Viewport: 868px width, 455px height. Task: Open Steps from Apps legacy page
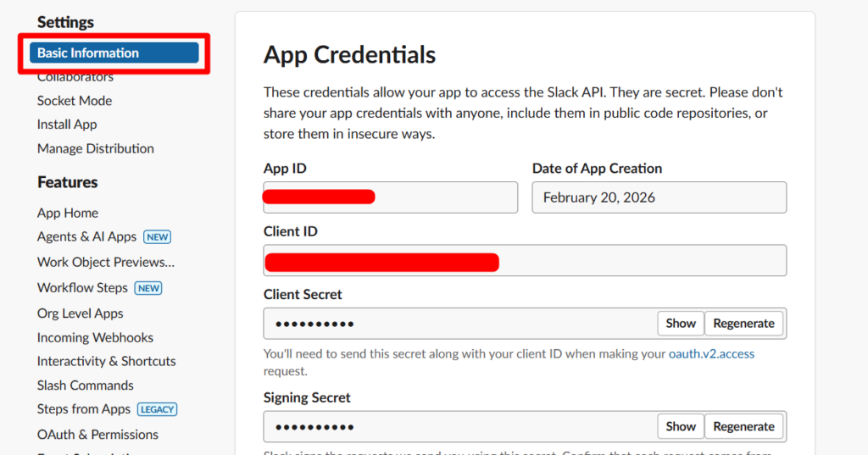click(x=84, y=409)
